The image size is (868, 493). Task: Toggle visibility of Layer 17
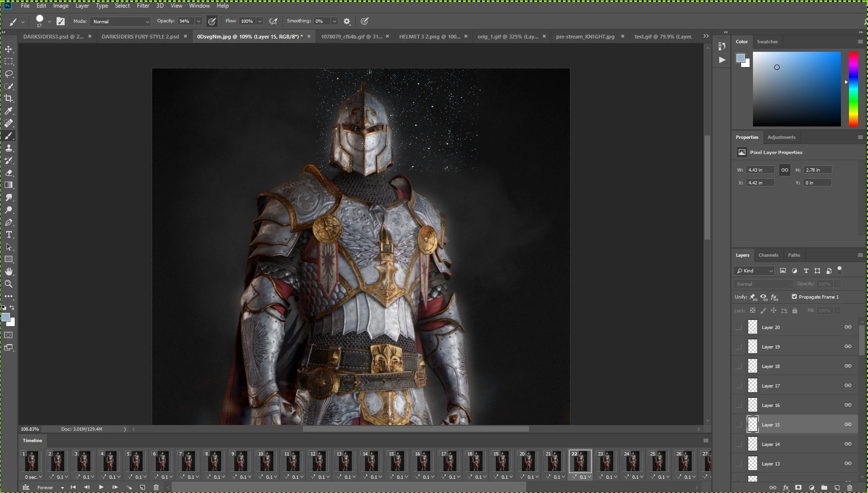click(738, 386)
